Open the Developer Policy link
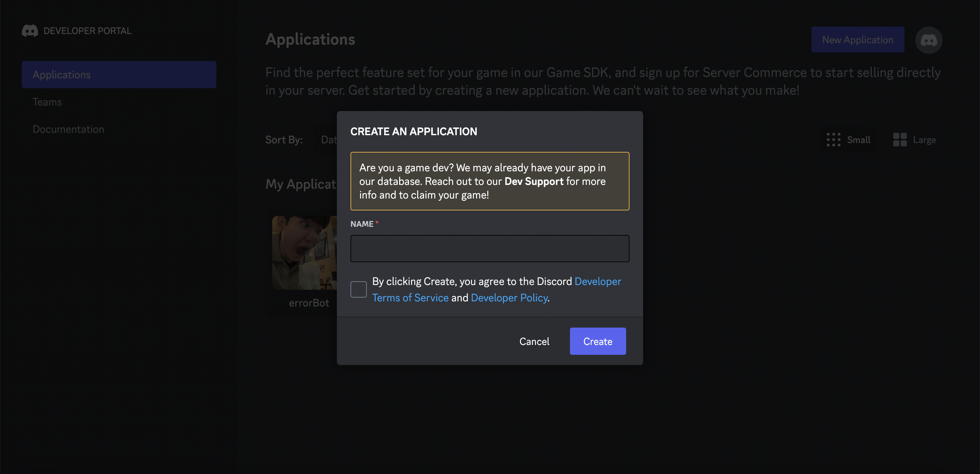The image size is (980, 474). click(509, 298)
